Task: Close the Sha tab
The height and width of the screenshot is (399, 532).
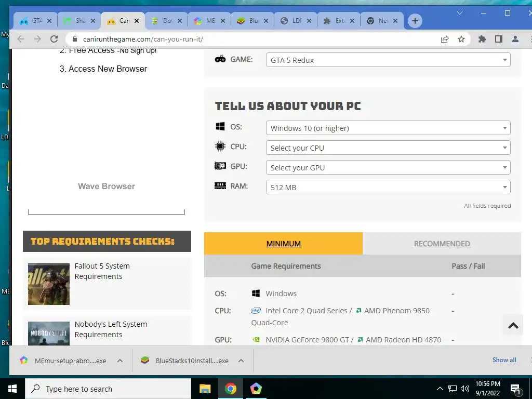Action: coord(92,21)
